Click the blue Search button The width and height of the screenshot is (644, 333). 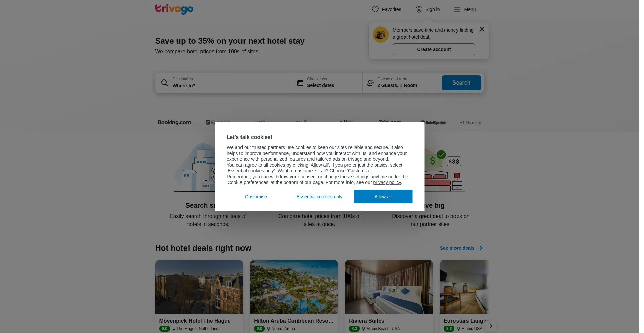[x=461, y=82]
